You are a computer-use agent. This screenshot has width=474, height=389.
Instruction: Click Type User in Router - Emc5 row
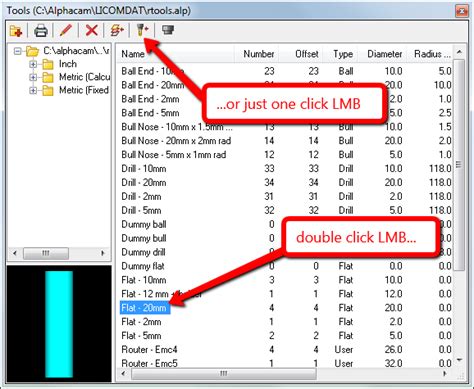[x=344, y=363]
